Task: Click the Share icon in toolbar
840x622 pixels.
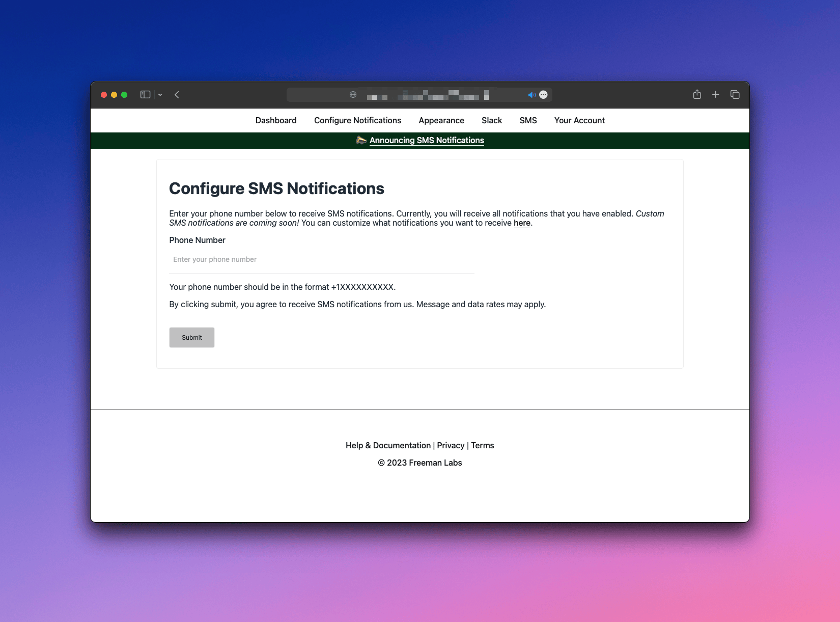Action: click(697, 95)
